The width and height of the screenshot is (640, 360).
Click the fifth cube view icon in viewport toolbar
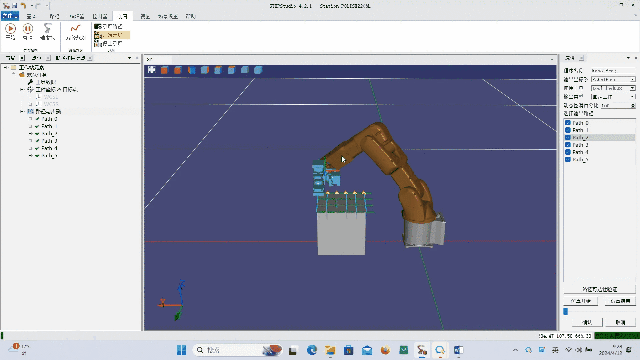[x=218, y=70]
